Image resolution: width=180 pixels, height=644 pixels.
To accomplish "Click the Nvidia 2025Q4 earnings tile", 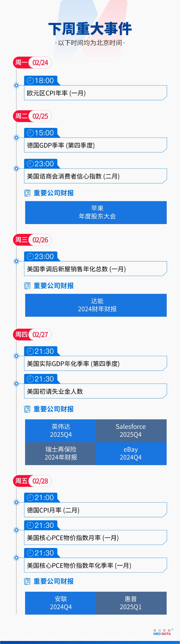I will [60, 431].
